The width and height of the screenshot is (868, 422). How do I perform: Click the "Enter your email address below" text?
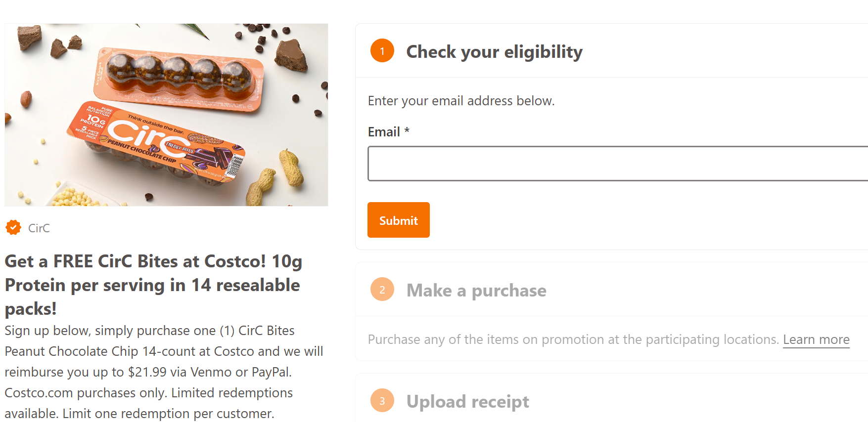point(461,101)
